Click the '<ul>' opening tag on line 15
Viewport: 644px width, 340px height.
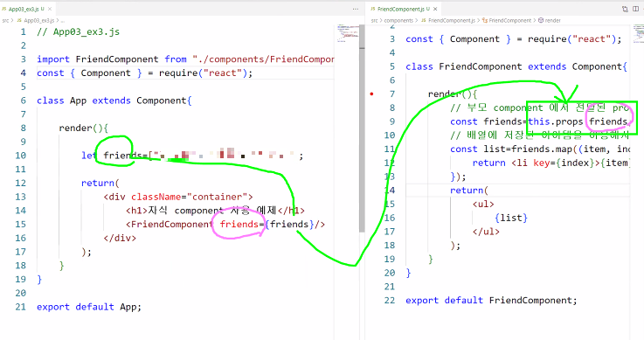point(483,204)
